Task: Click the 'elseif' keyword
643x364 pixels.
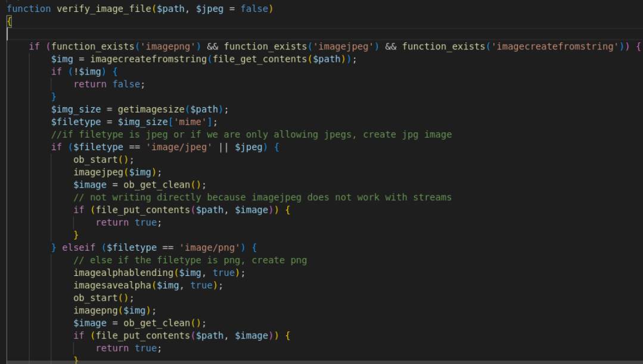Action: (78, 248)
